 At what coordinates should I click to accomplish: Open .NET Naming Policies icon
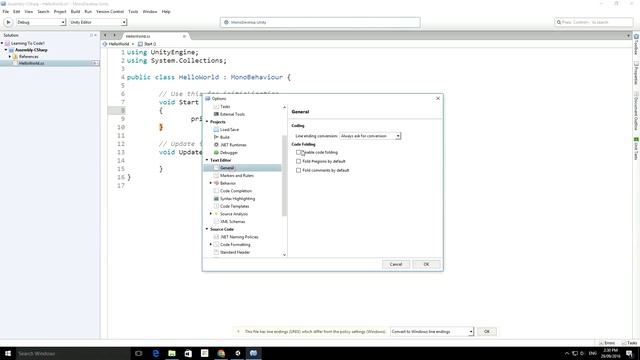[216, 237]
